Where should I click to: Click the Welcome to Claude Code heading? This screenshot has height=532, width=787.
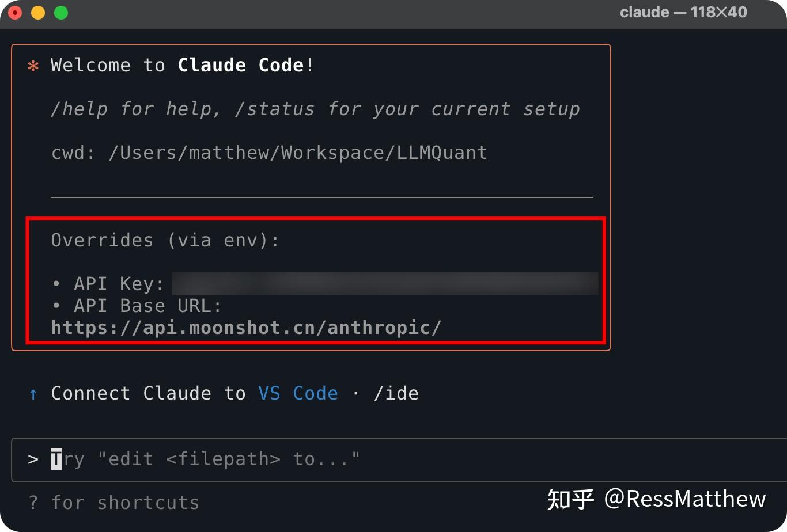click(180, 65)
